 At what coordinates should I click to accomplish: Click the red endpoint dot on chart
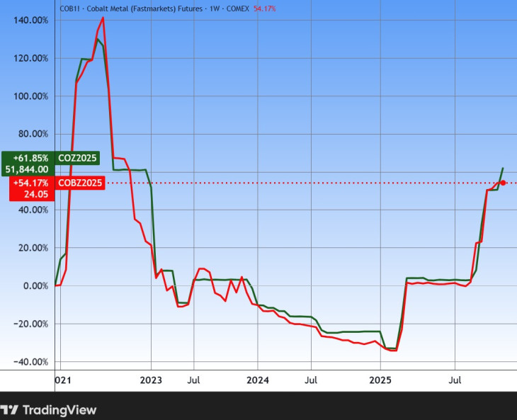(503, 183)
